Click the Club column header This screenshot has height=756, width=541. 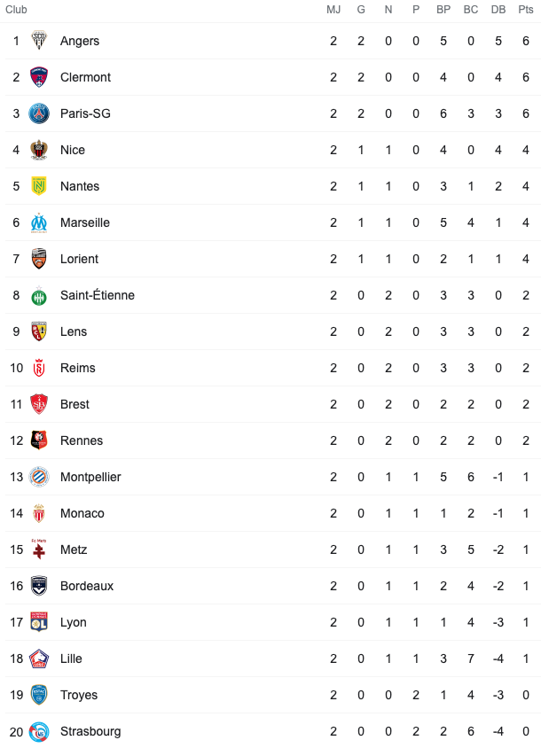pyautogui.click(x=16, y=10)
